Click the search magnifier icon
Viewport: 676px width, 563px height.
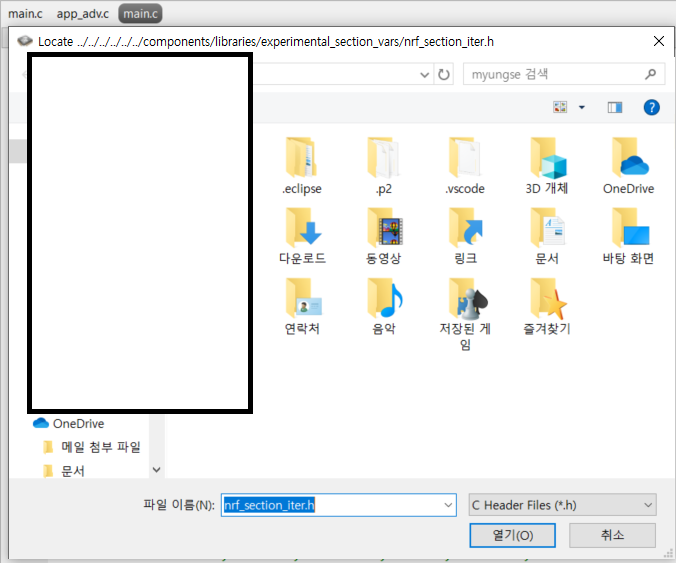click(x=650, y=75)
